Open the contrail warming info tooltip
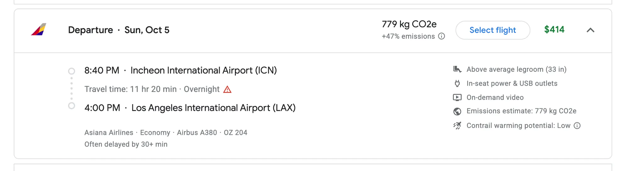 pyautogui.click(x=577, y=126)
